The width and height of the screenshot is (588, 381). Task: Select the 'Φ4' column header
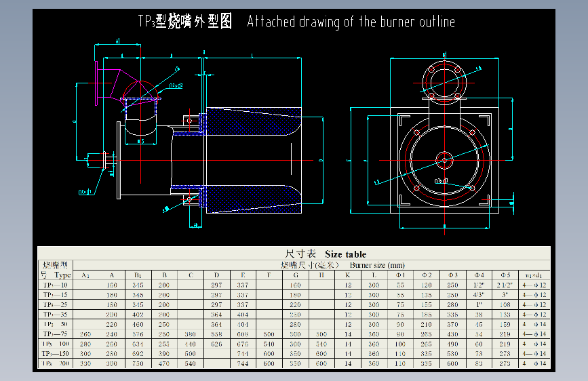tap(479, 275)
